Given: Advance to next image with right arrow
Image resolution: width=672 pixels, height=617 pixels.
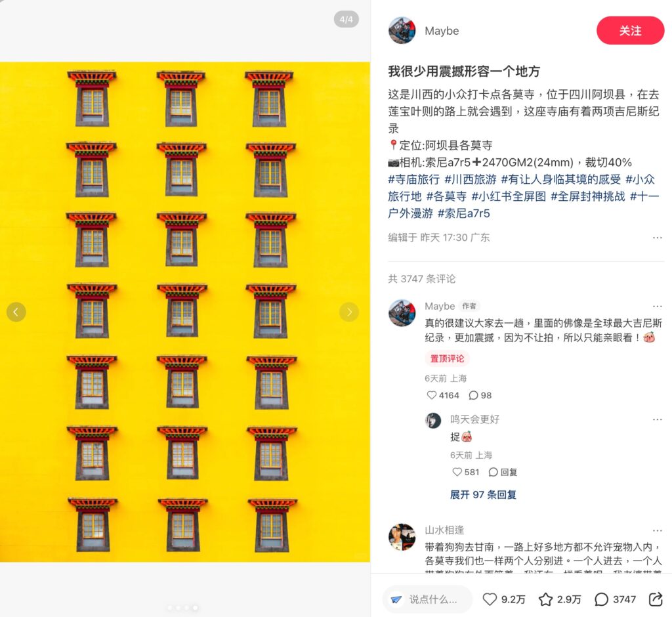Looking at the screenshot, I should coord(349,312).
